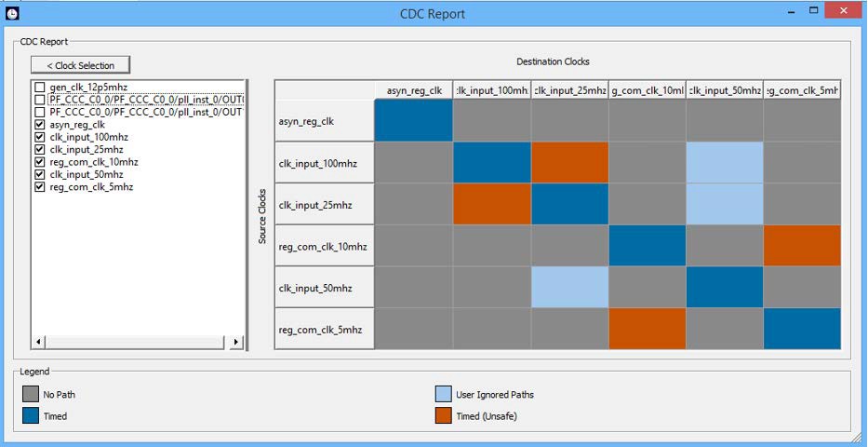
Task: Click unsafe cell reg_com_clk_10mhz to reg_com_clk_5mhz
Action: (802, 245)
